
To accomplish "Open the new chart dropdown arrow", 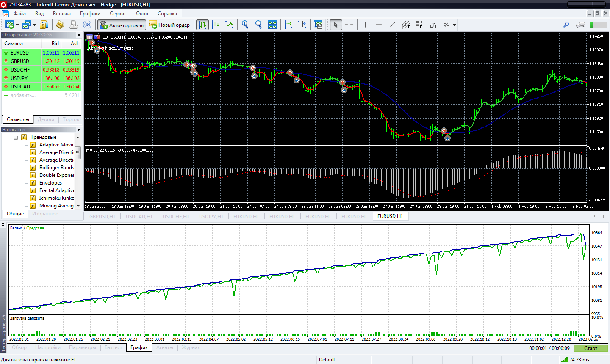I will 17,25.
